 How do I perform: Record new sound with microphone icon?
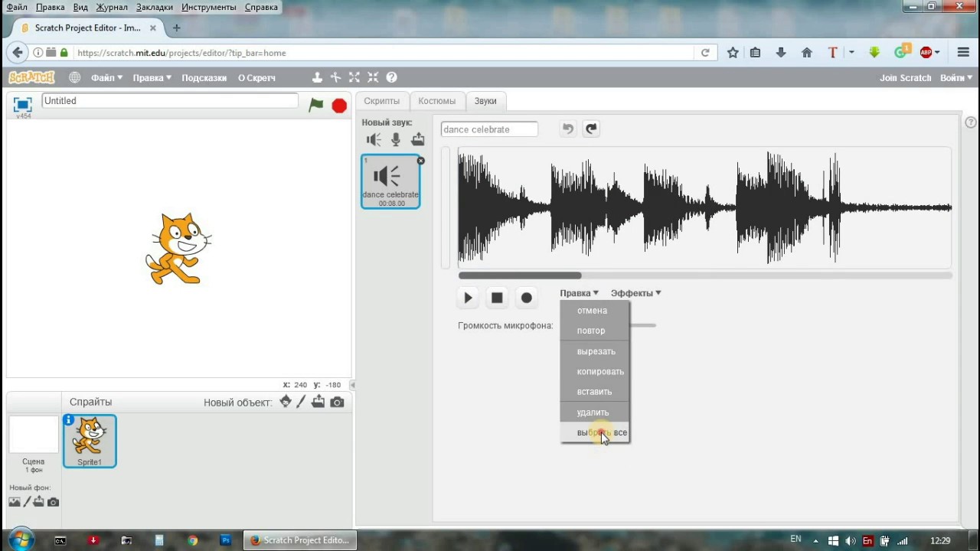pos(396,139)
